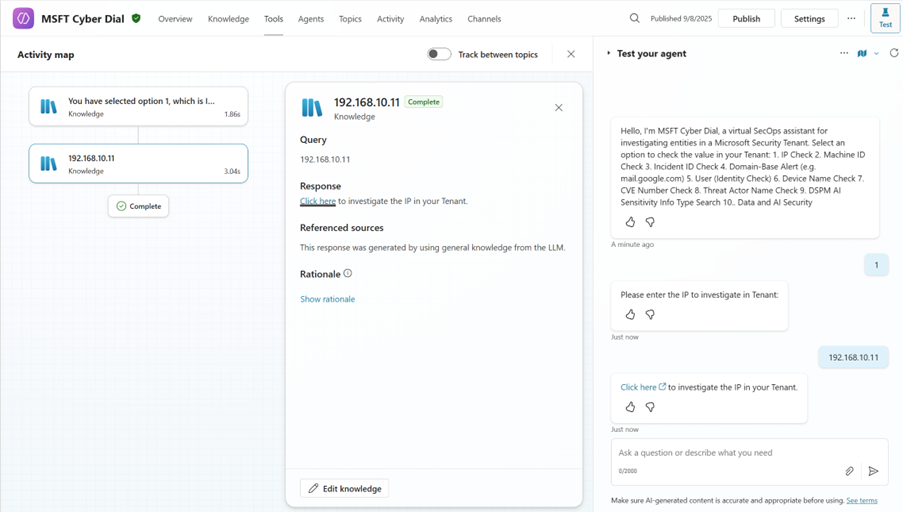Click Edit knowledge button
The height and width of the screenshot is (512, 903).
coord(344,488)
